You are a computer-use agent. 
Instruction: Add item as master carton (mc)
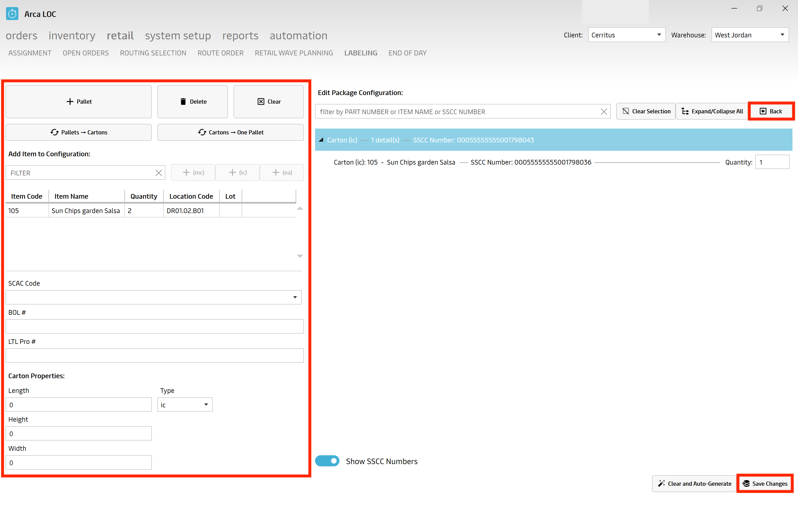(193, 172)
